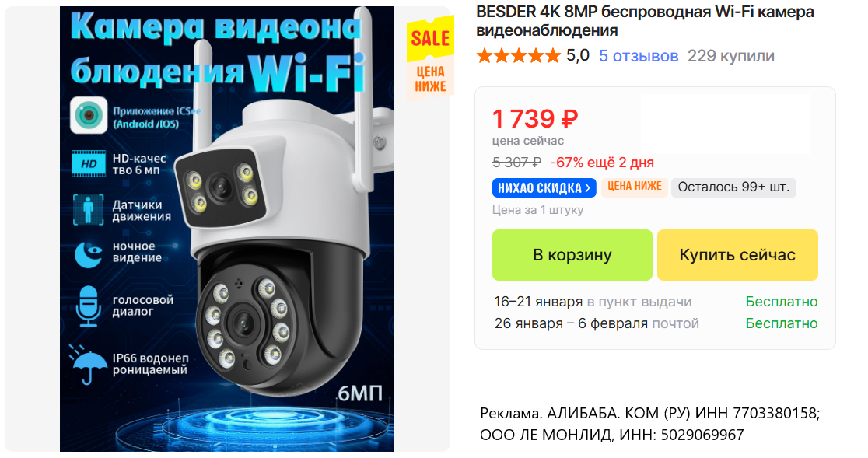Click the 1 739 ₽ current price
The width and height of the screenshot is (868, 458).
535,118
